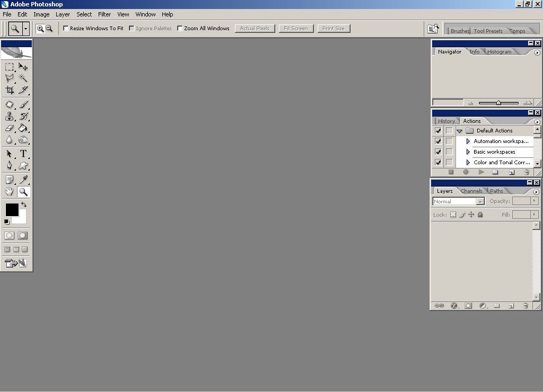Select the Move tool
The height and width of the screenshot is (392, 543).
pos(23,66)
